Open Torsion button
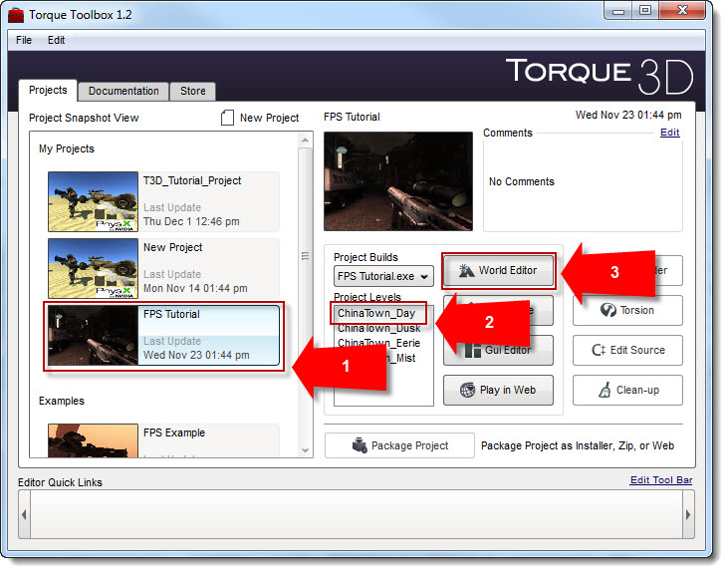 [x=627, y=310]
